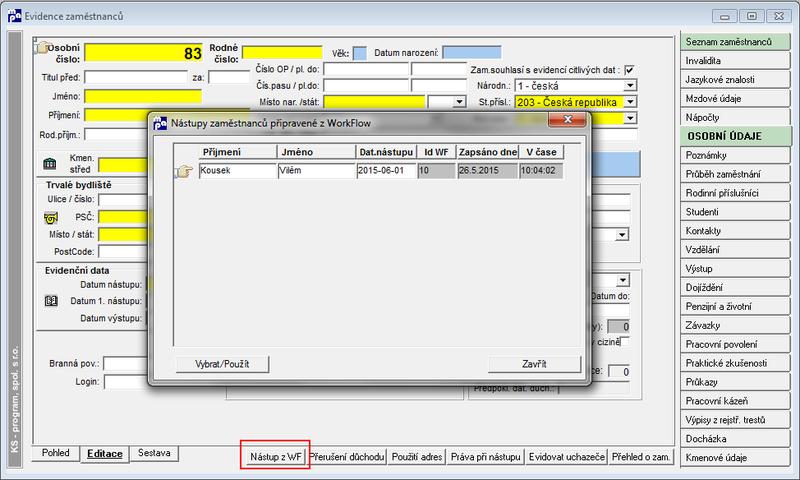This screenshot has width=800, height=480.
Task: Click the yellow Jméno input field
Action: pyautogui.click(x=143, y=96)
